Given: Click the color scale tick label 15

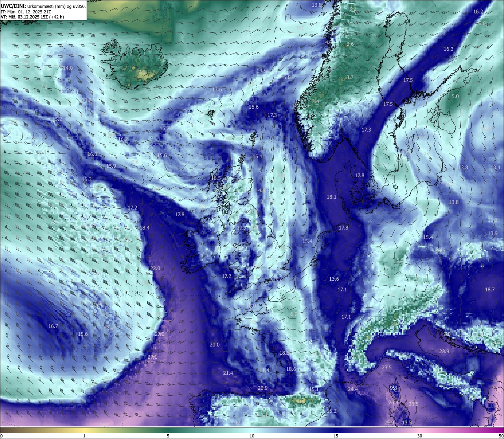Looking at the screenshot, I should [336, 436].
